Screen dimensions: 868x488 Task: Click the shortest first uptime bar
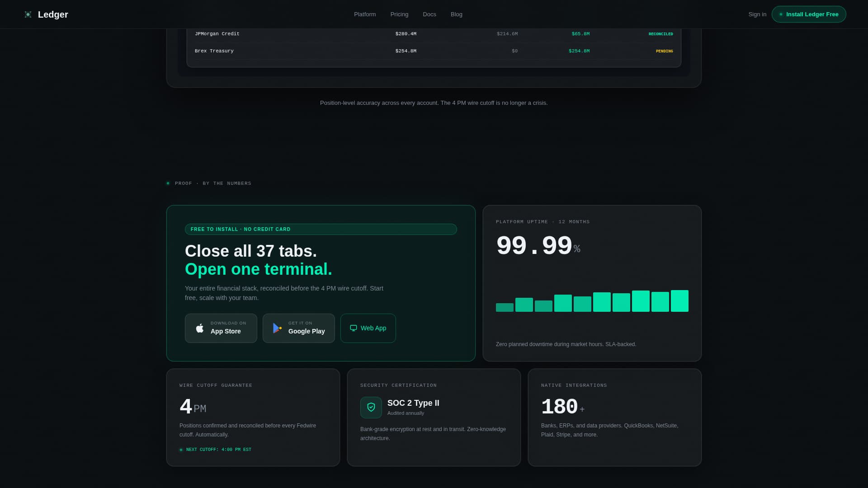505,307
